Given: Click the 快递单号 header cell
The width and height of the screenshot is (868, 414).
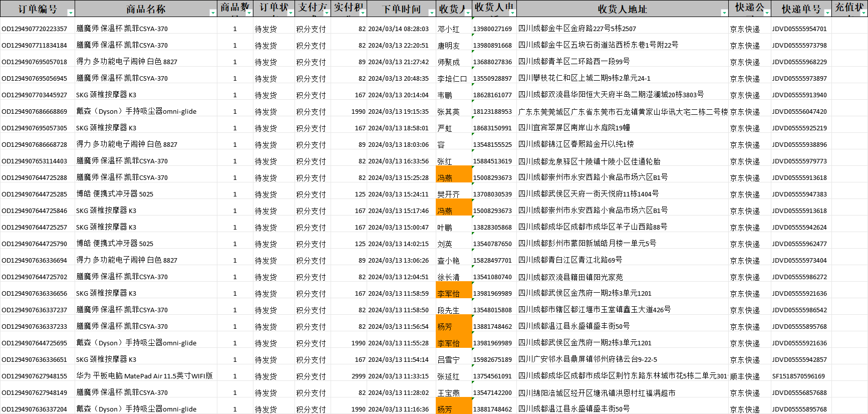Looking at the screenshot, I should click(x=801, y=9).
